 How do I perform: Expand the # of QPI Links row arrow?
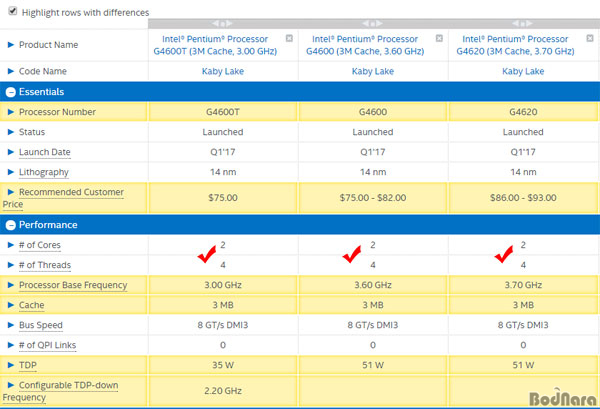(11, 345)
